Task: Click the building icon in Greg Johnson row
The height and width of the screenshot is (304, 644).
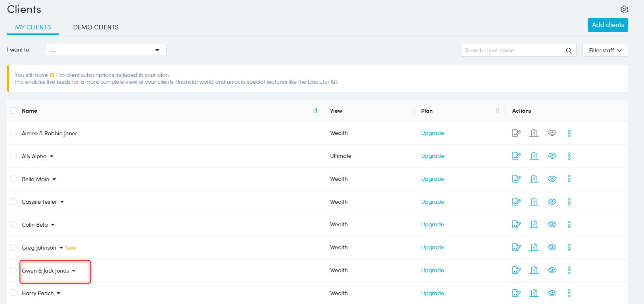Action: (534, 247)
